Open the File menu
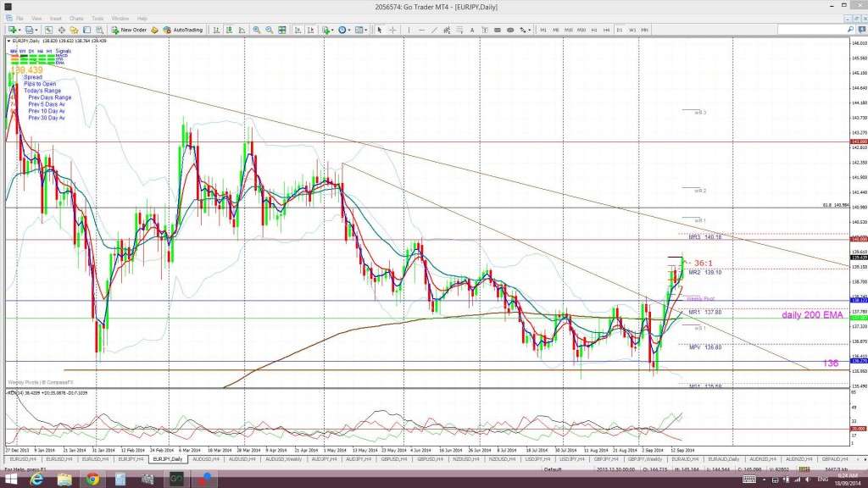The image size is (868, 488). click(x=20, y=19)
